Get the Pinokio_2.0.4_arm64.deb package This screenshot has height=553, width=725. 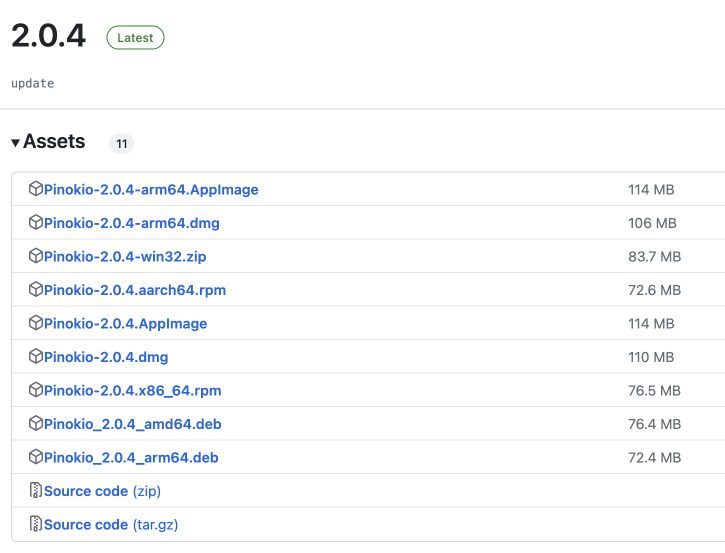point(130,457)
